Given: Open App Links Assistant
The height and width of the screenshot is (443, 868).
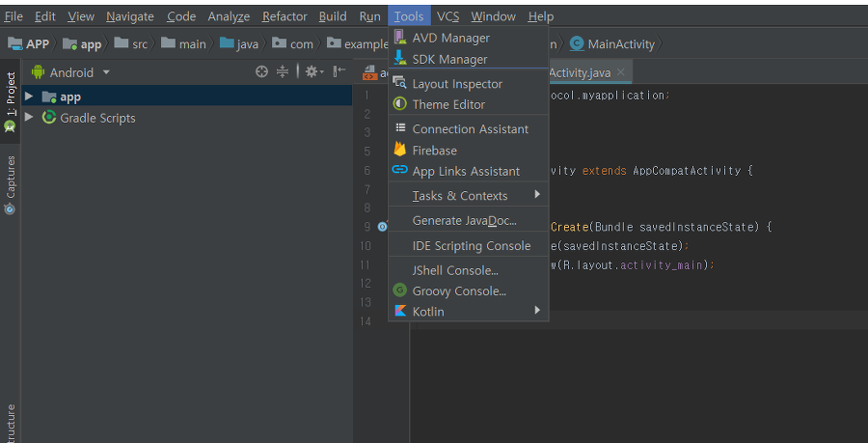Looking at the screenshot, I should pyautogui.click(x=469, y=171).
